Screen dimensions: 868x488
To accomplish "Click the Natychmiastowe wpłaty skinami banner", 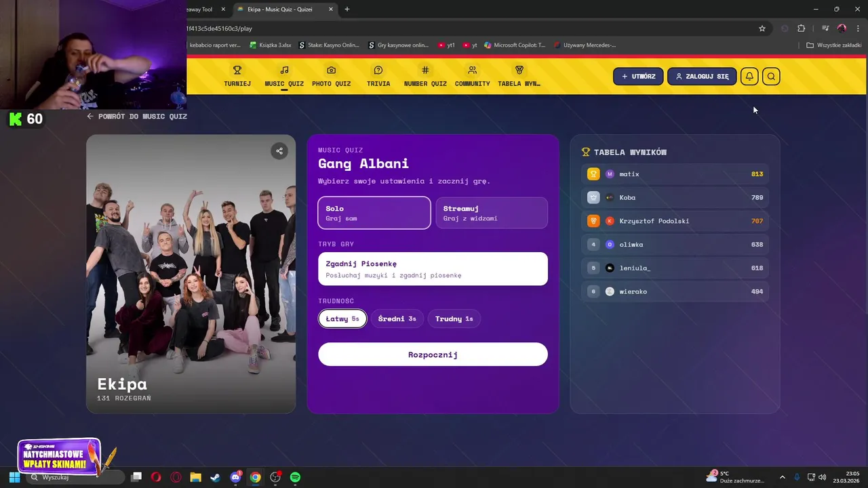I will click(x=59, y=457).
